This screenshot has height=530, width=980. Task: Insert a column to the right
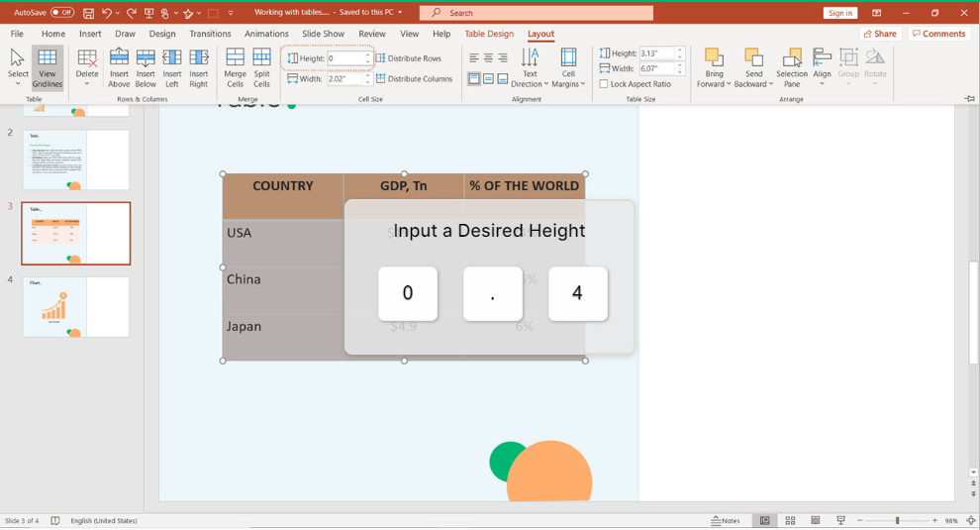pyautogui.click(x=199, y=67)
